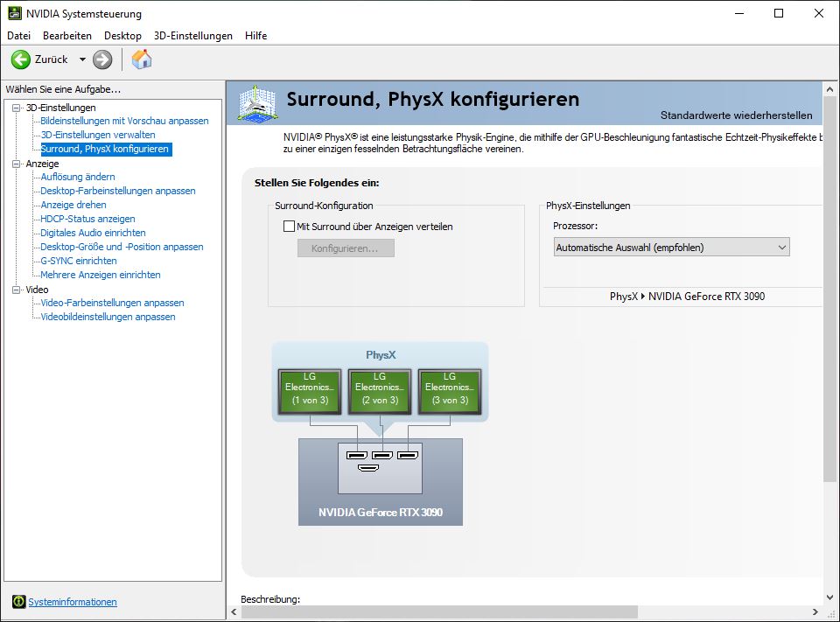Select Surround, PhysX konfigurieren in tree
The image size is (840, 622).
[105, 149]
